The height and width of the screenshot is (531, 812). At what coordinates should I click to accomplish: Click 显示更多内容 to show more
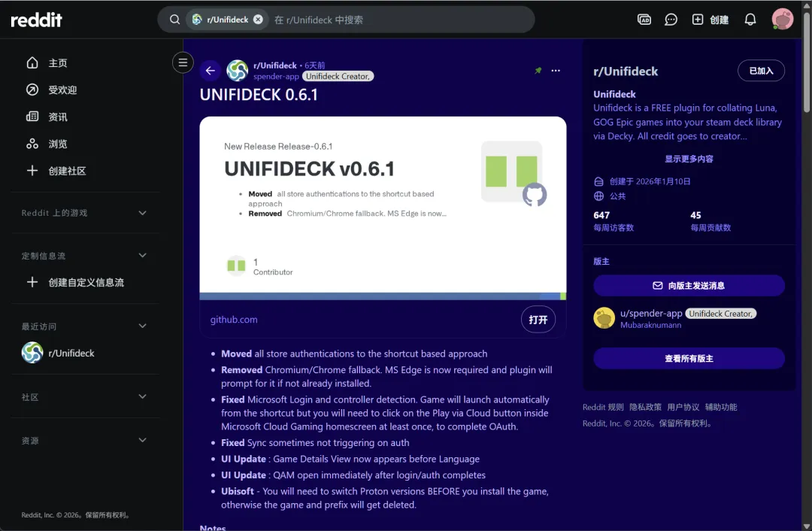coord(689,159)
